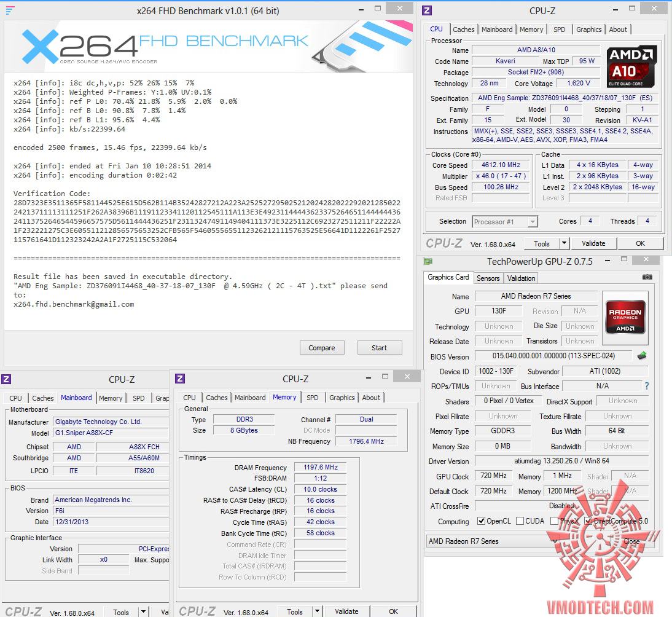Image resolution: width=672 pixels, height=617 pixels.
Task: Click the x264.fhd.benchmark@gmail.com text
Action: click(74, 304)
